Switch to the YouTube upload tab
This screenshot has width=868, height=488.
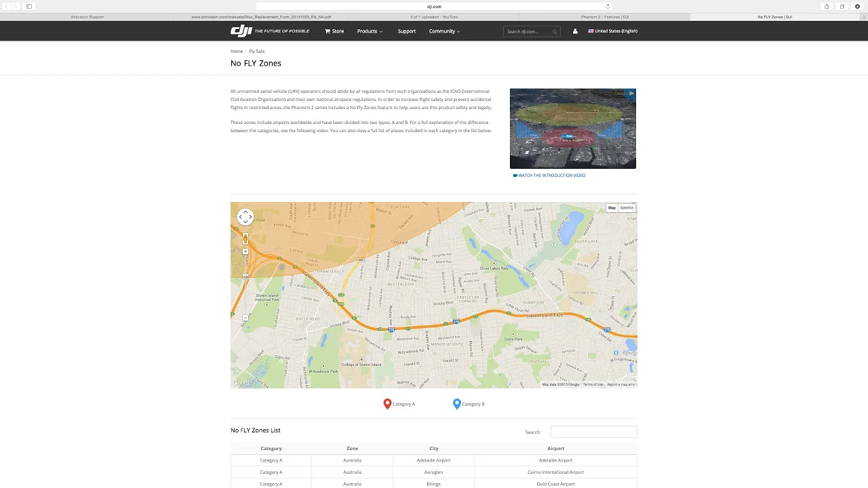point(434,17)
